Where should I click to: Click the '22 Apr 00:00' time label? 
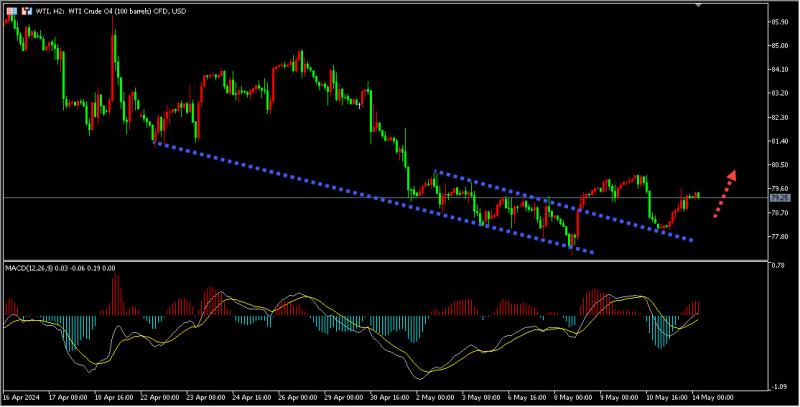[x=159, y=397]
